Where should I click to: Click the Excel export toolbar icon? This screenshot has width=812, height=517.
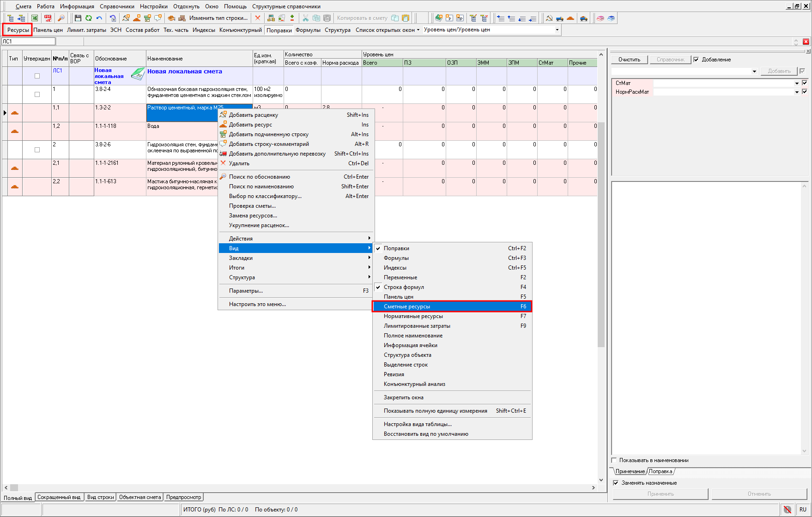(35, 18)
